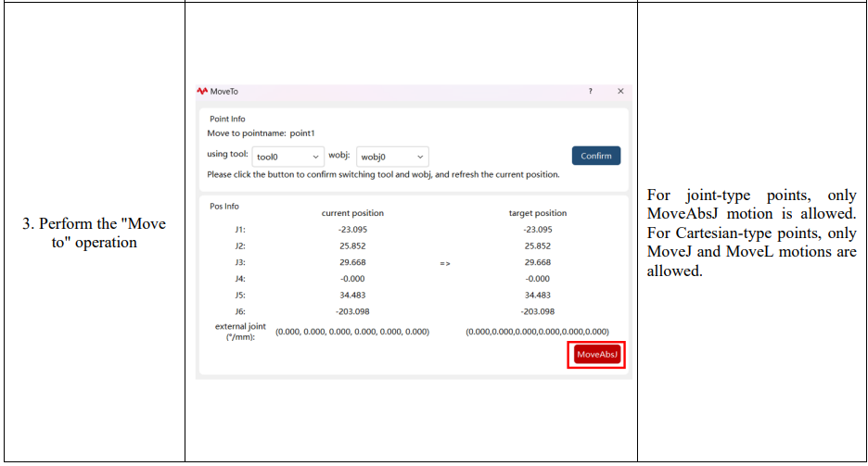Click J6 current position value -203.098
868x466 pixels.
[x=352, y=312]
